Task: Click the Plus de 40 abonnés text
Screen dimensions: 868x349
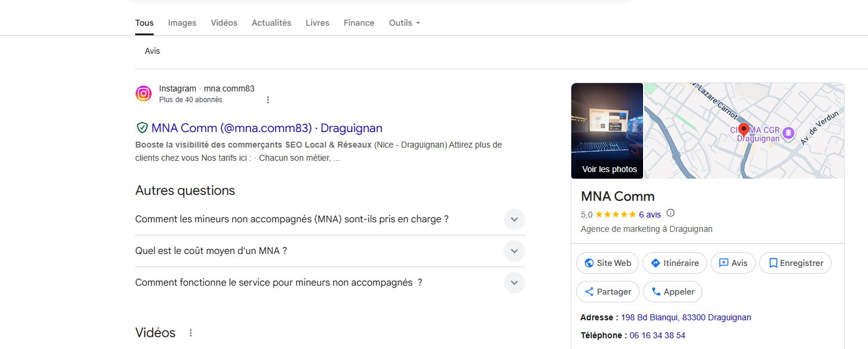Action: (x=191, y=100)
